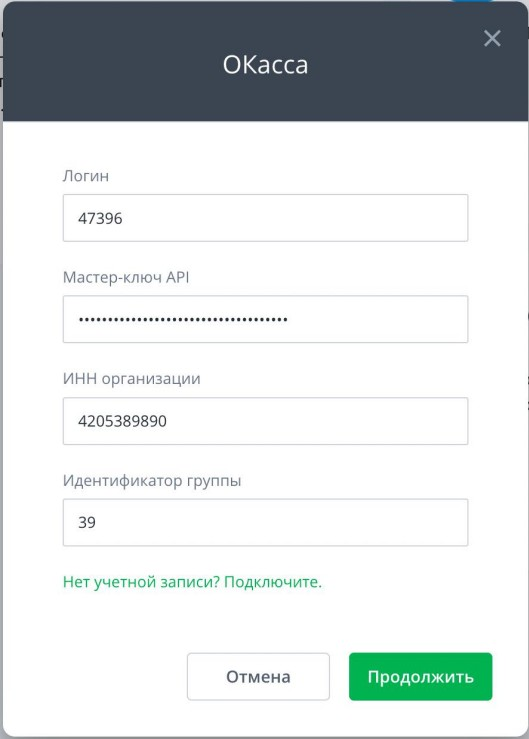Viewport: 529px width, 739px height.
Task: Close the ОКасса dialog with the X icon
Action: click(x=492, y=39)
